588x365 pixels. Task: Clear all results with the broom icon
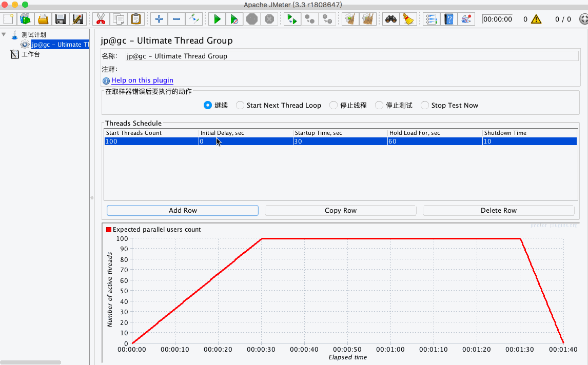click(408, 18)
